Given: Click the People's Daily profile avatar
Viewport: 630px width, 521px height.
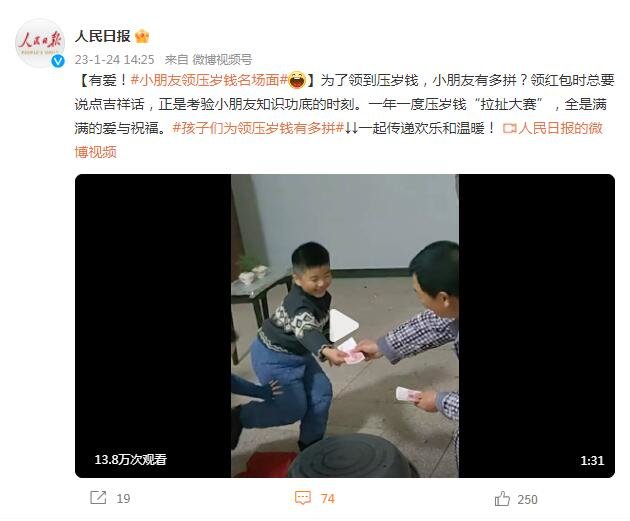Looking at the screenshot, I should coord(39,43).
